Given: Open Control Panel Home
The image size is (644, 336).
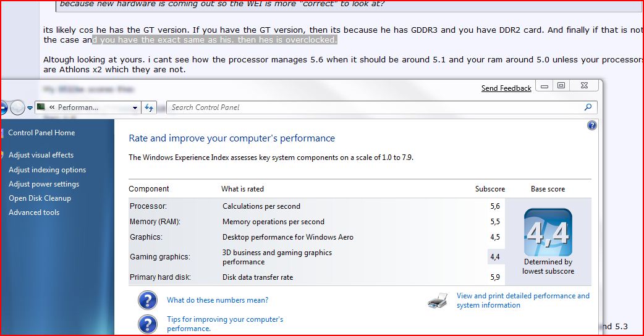Looking at the screenshot, I should pyautogui.click(x=41, y=133).
